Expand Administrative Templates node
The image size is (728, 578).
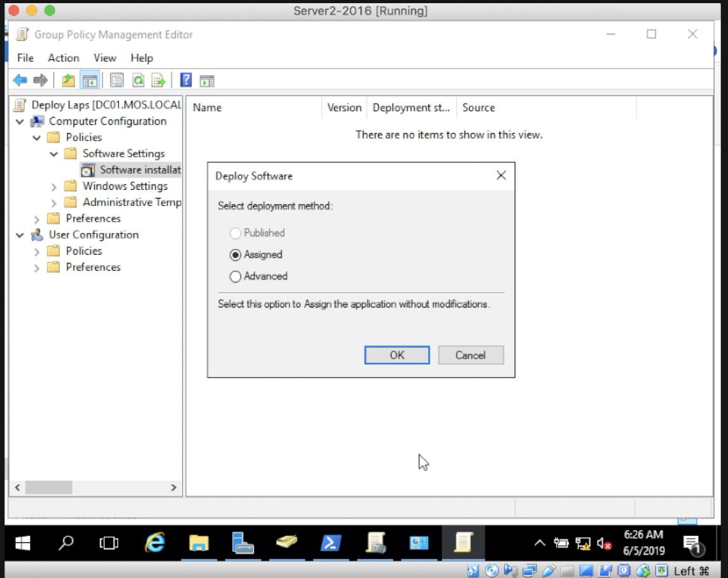(54, 203)
